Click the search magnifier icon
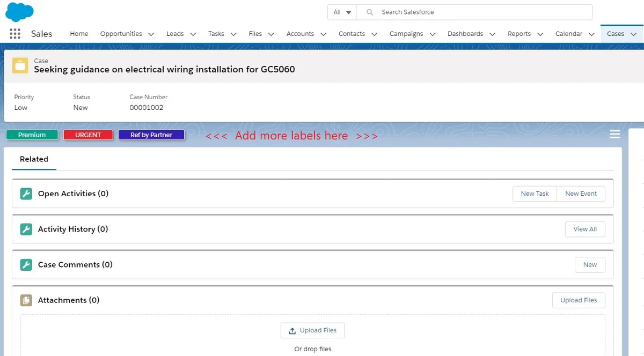 pos(370,12)
